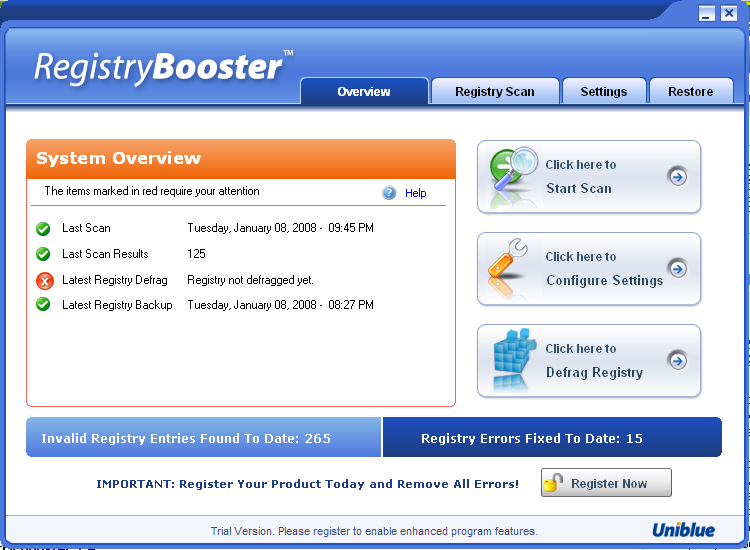The image size is (750, 550).
Task: Open the Registry Scan tab
Action: (x=495, y=91)
